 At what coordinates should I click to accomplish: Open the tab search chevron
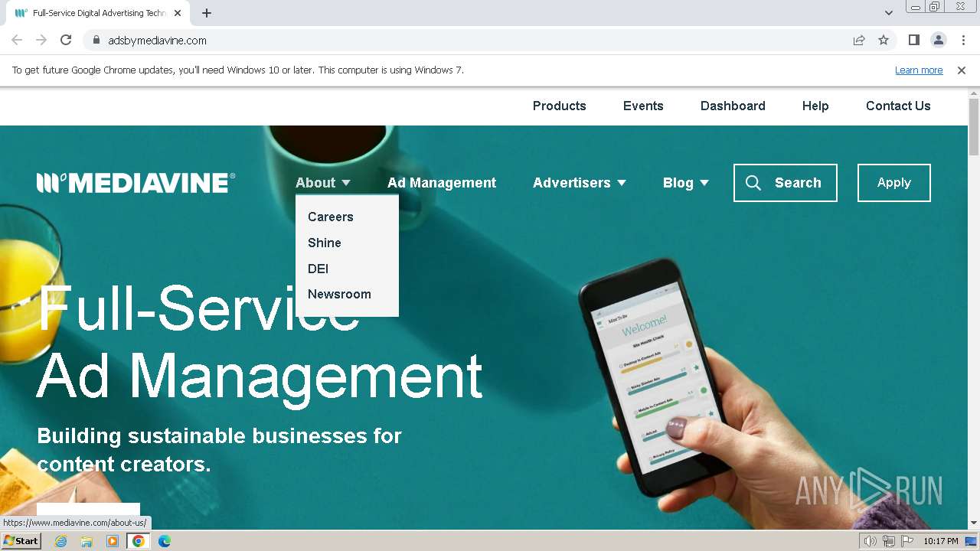tap(888, 13)
